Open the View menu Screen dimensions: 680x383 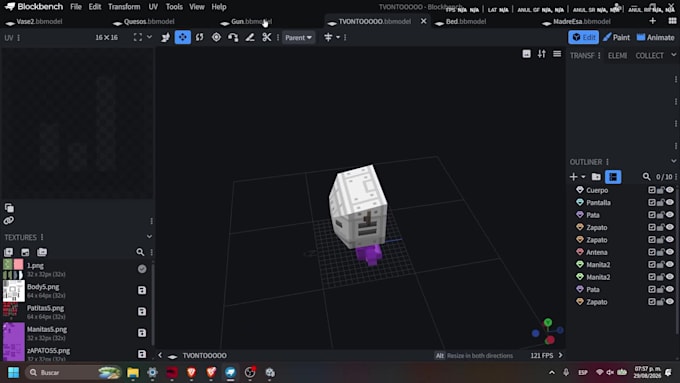coord(197,7)
